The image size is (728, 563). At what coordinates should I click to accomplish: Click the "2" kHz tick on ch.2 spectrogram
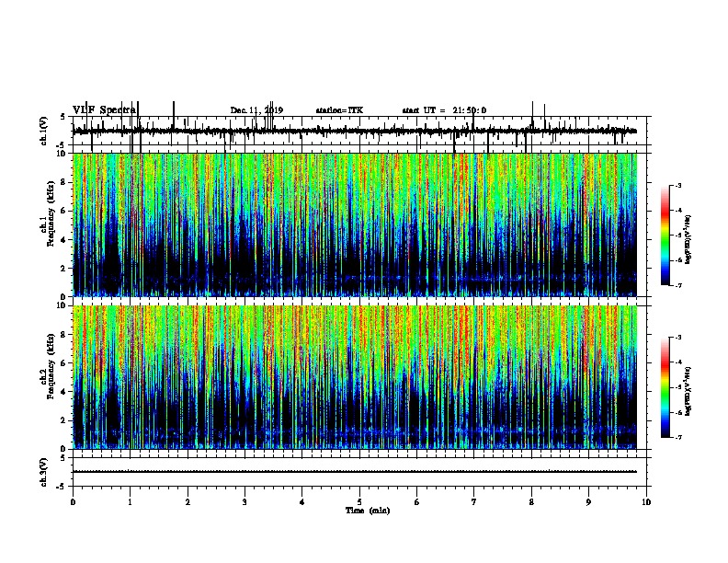pos(64,420)
